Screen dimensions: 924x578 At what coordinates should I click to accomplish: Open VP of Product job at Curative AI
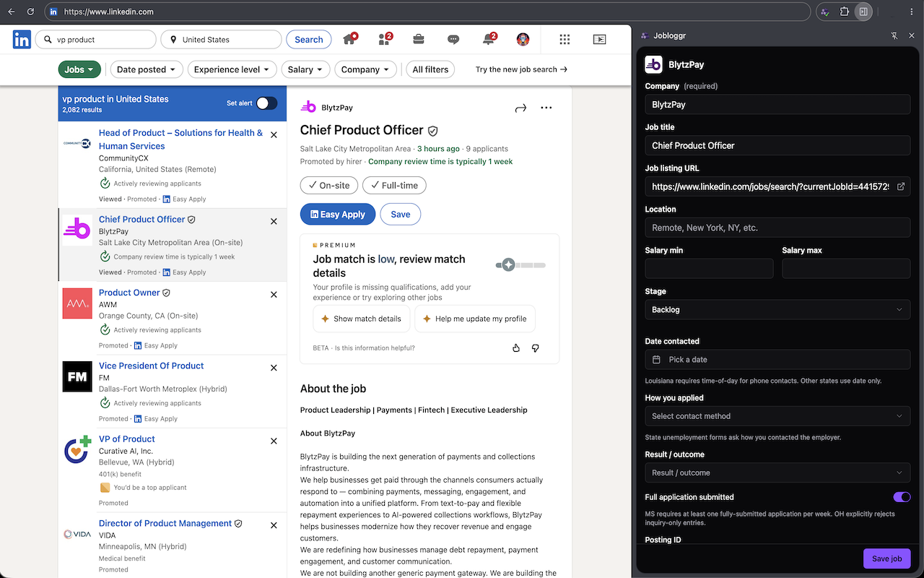127,439
